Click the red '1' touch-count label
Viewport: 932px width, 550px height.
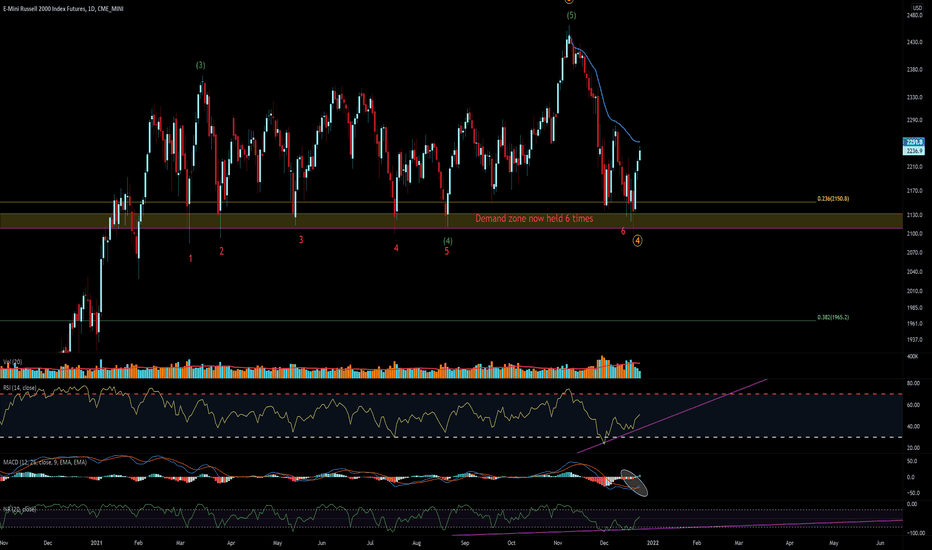191,259
